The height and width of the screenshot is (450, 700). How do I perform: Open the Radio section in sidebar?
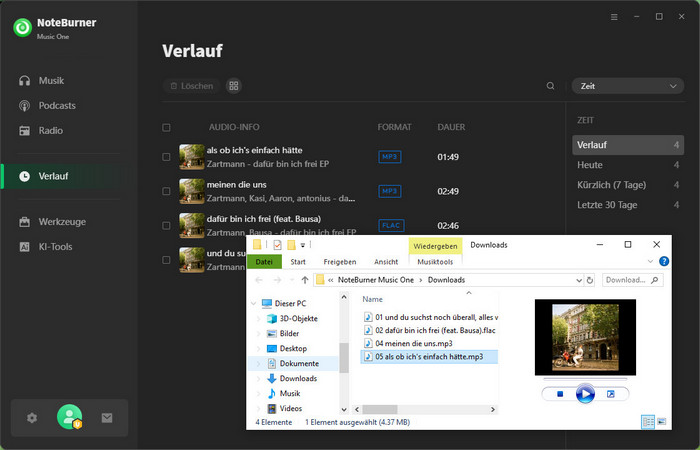[50, 130]
